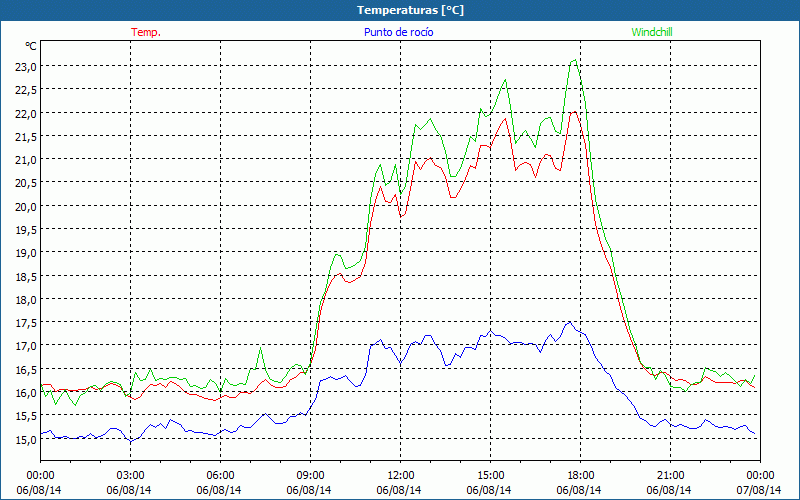
Task: Click the 15:00 time axis label
Action: point(490,476)
